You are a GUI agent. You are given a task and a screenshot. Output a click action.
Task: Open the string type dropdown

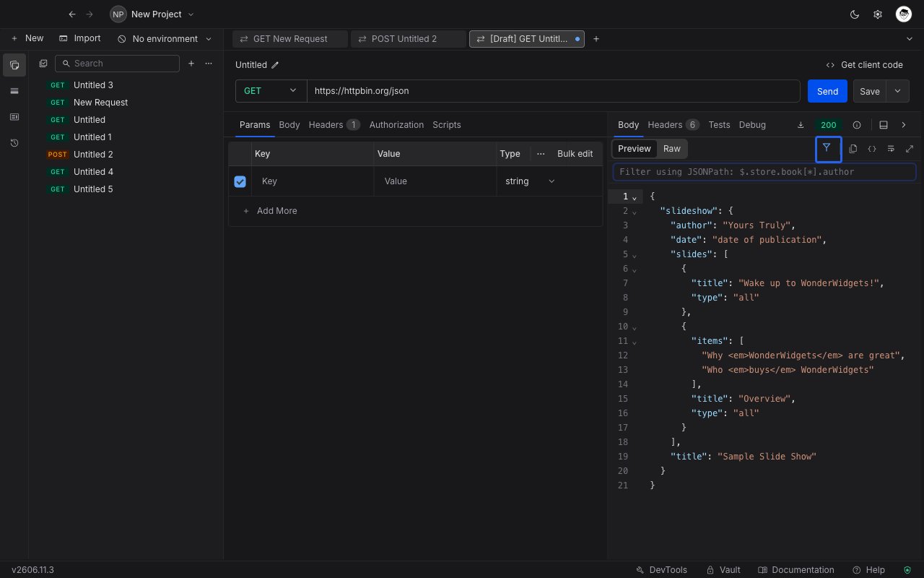click(531, 181)
